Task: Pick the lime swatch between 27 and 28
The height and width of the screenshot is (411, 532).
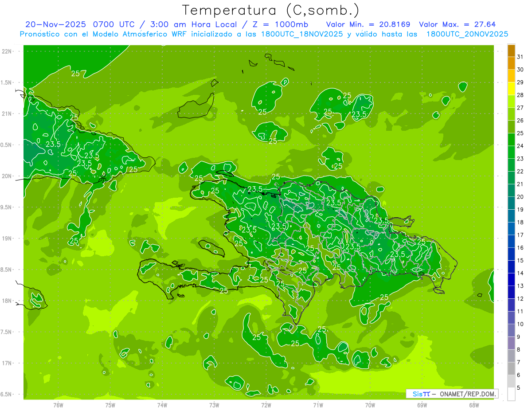Action: point(511,102)
